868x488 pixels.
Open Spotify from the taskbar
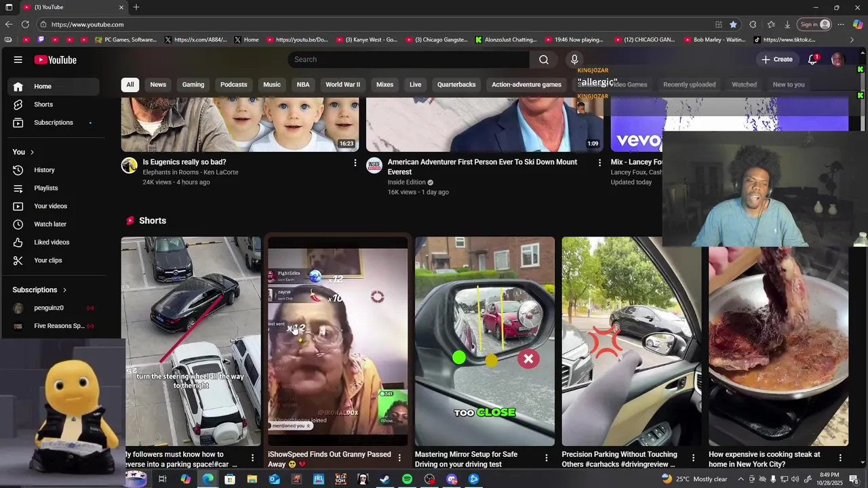click(x=407, y=479)
